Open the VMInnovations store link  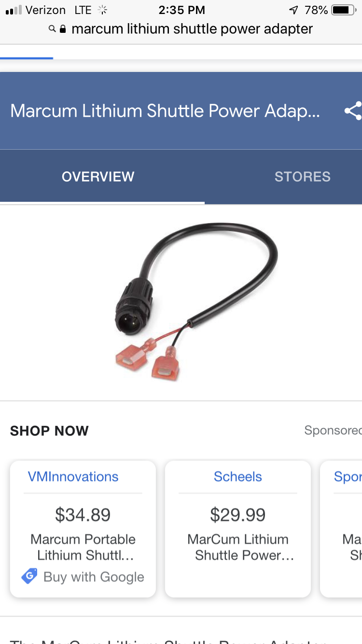click(73, 476)
